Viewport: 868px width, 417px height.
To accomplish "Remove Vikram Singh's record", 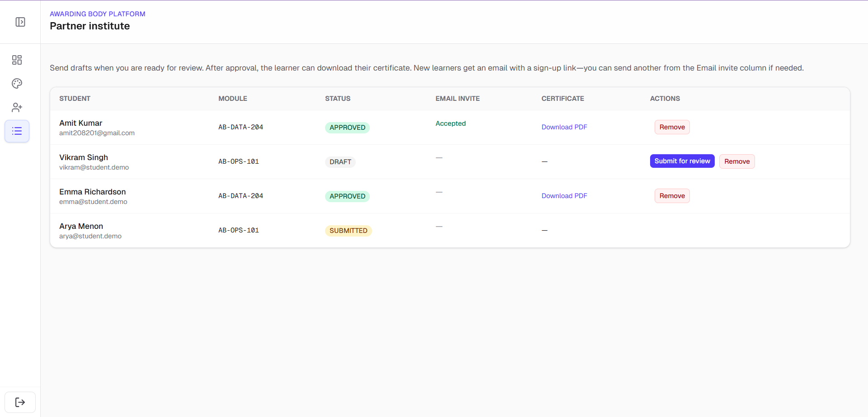I will pos(736,161).
